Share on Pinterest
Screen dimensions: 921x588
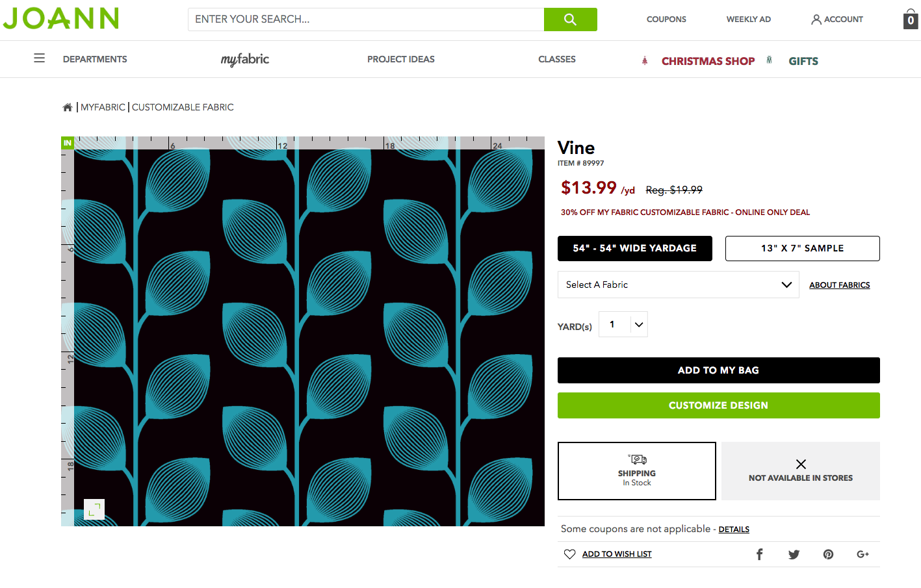pos(828,554)
